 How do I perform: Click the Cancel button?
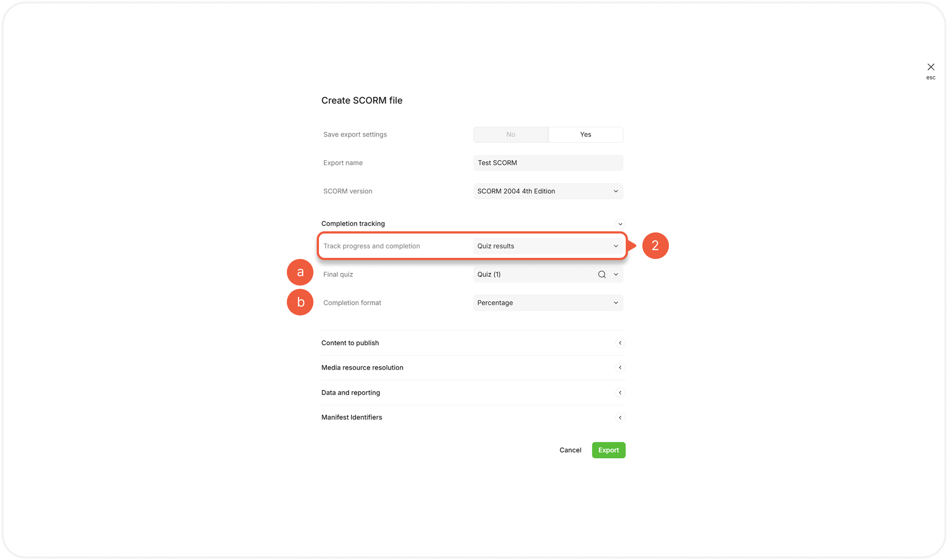coord(570,450)
